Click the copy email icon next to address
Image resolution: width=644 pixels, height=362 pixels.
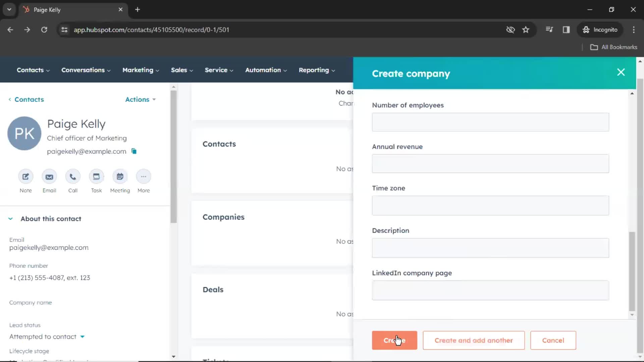click(x=135, y=151)
